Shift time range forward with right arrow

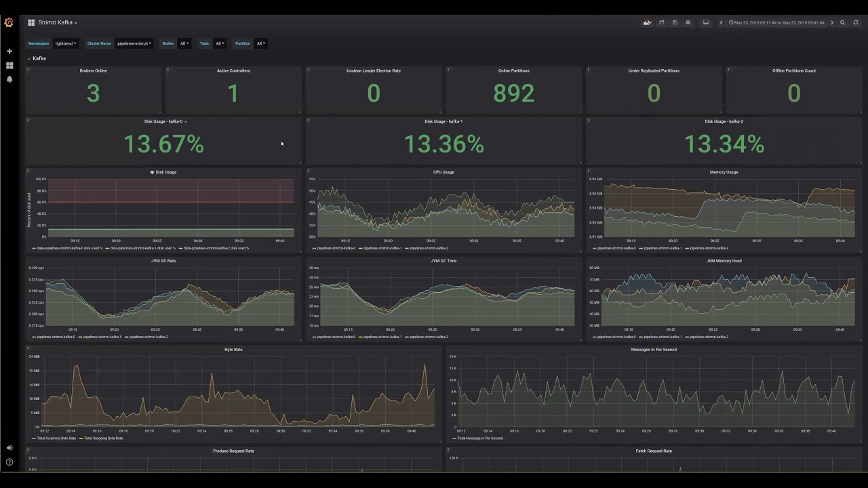832,22
